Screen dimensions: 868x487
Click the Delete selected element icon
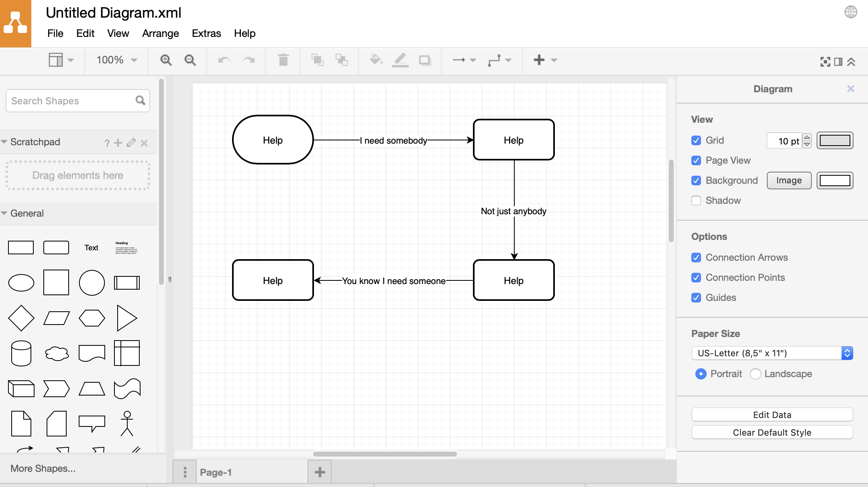(283, 59)
